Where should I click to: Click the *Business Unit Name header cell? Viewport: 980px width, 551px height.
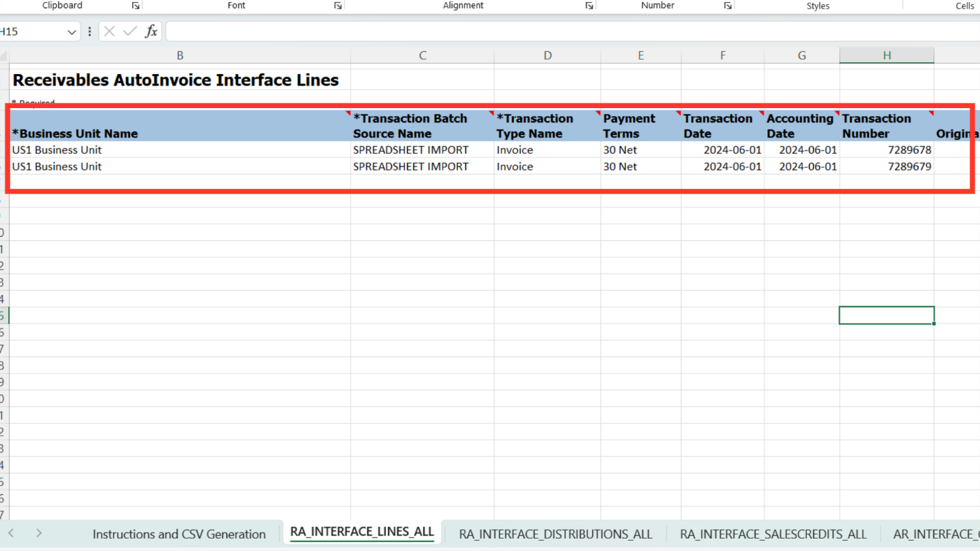[x=180, y=126]
